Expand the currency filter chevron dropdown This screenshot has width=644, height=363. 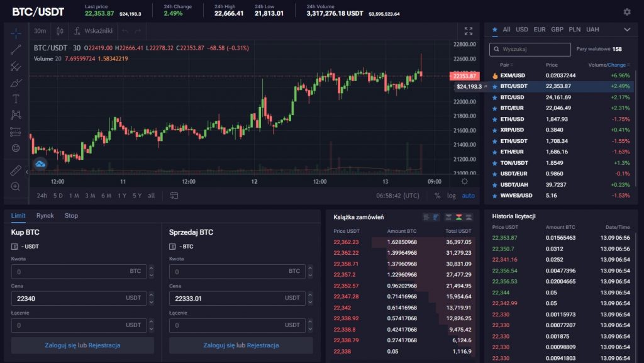[627, 30]
